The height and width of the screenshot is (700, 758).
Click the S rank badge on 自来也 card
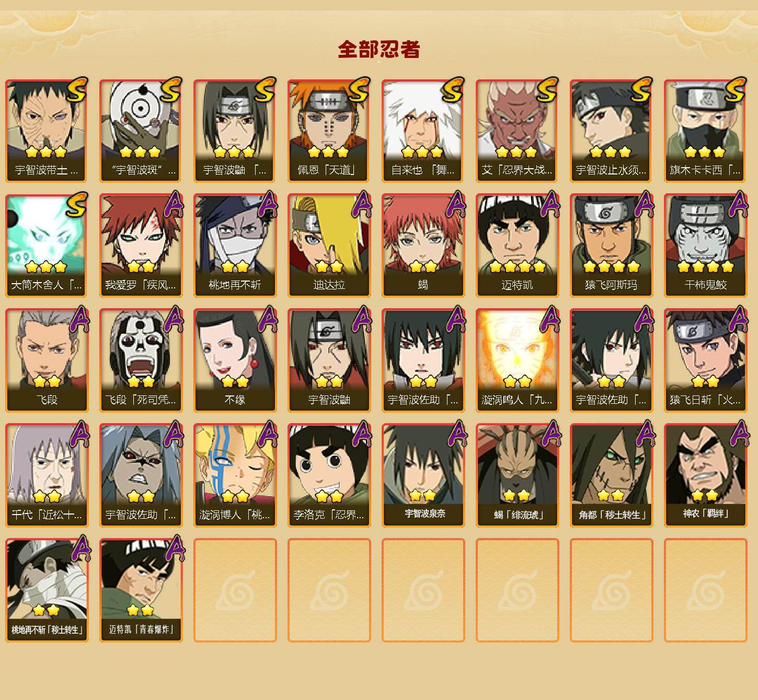coord(453,90)
